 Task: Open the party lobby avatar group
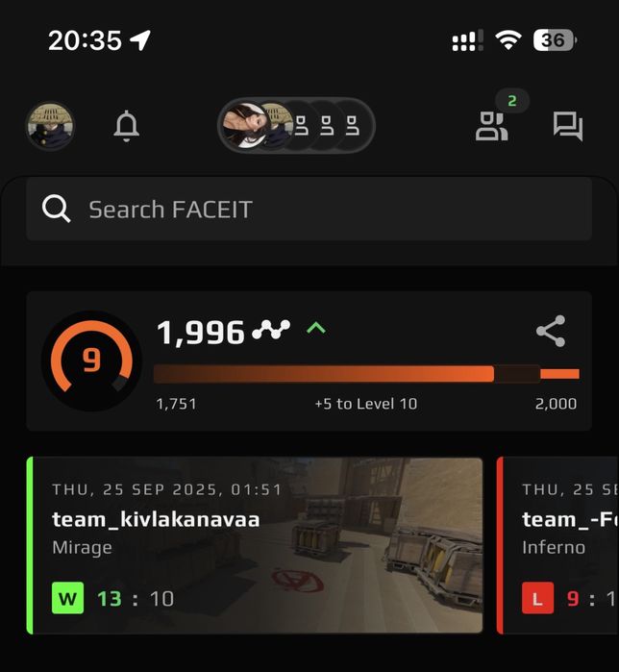(296, 126)
